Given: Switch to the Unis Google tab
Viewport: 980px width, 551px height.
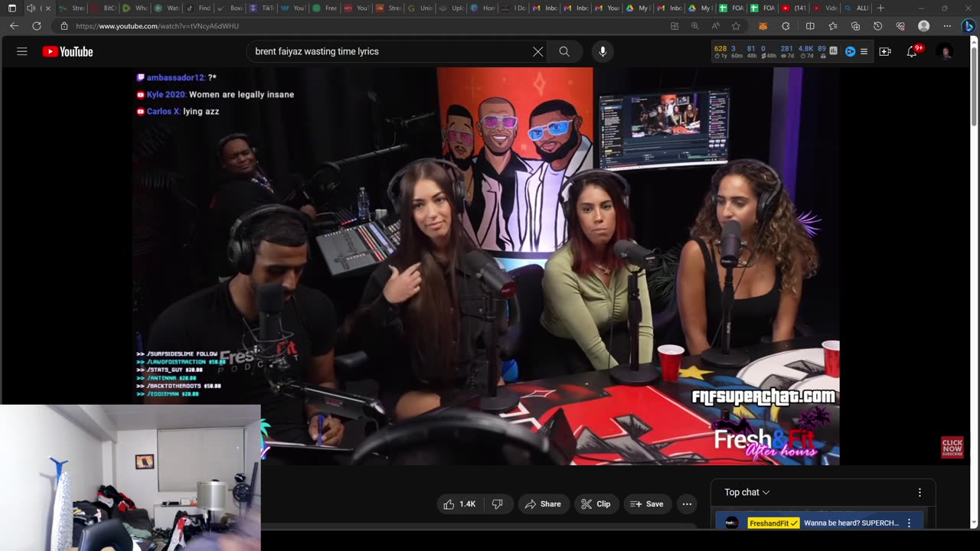Looking at the screenshot, I should 420,8.
